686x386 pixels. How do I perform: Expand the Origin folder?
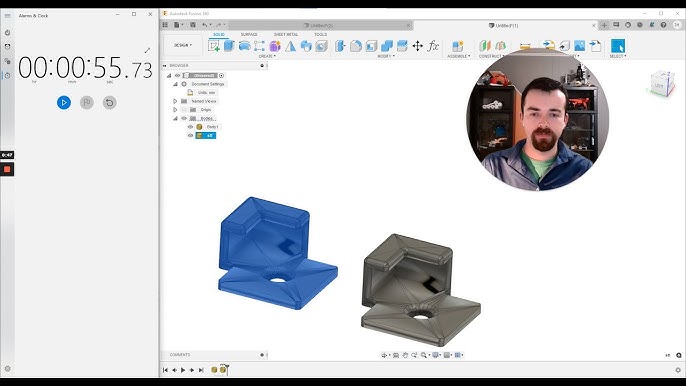[175, 110]
